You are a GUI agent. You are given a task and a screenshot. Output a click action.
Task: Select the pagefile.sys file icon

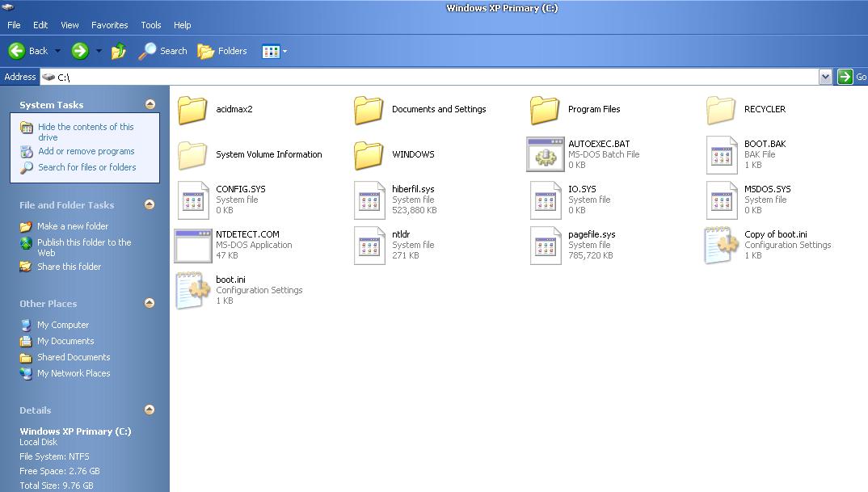pyautogui.click(x=546, y=246)
